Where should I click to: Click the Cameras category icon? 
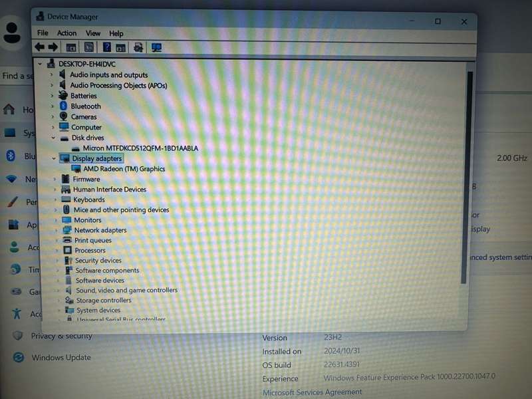(63, 116)
